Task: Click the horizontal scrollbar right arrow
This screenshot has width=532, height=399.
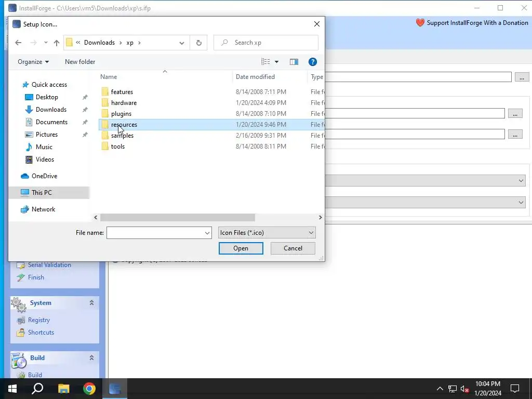Action: coord(320,217)
